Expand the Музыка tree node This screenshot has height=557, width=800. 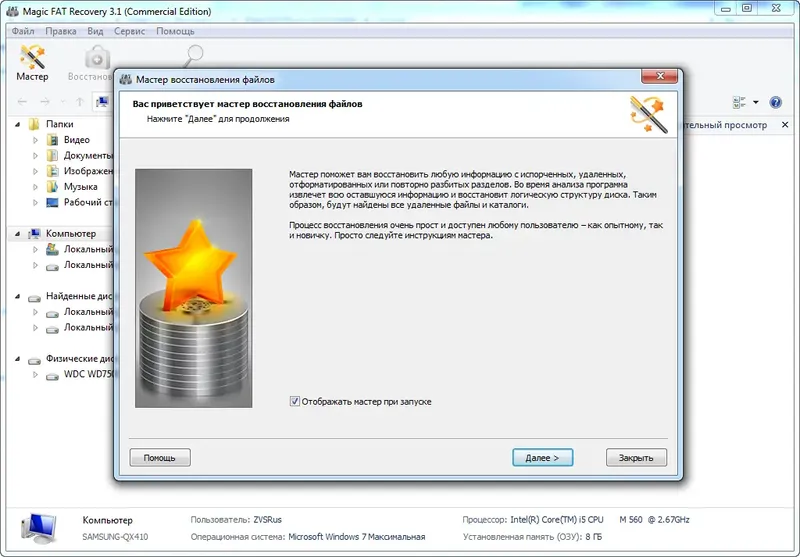(35, 187)
